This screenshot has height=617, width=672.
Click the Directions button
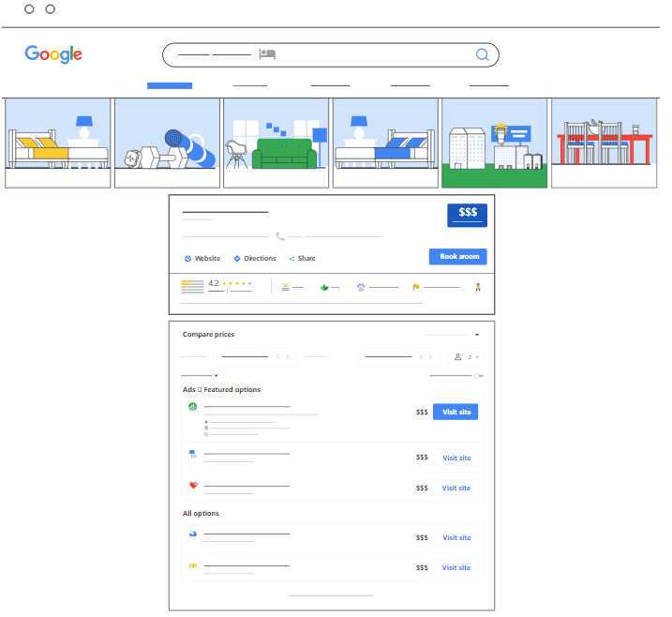[255, 259]
